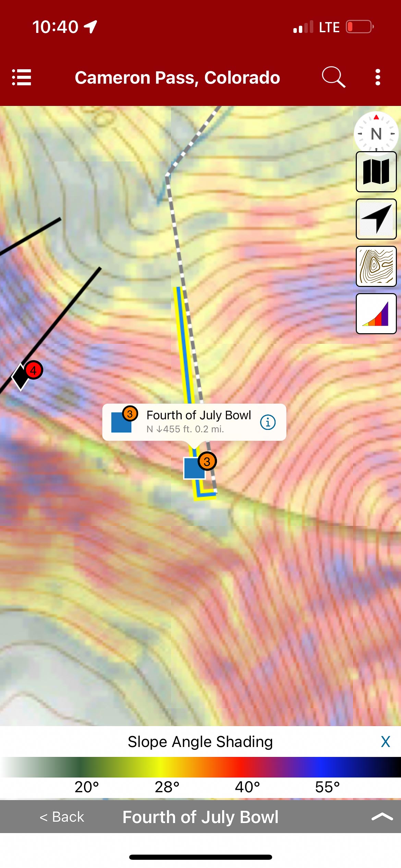Image resolution: width=401 pixels, height=868 pixels.
Task: Expand the Fourth of July Bowl panel
Action: tap(382, 817)
